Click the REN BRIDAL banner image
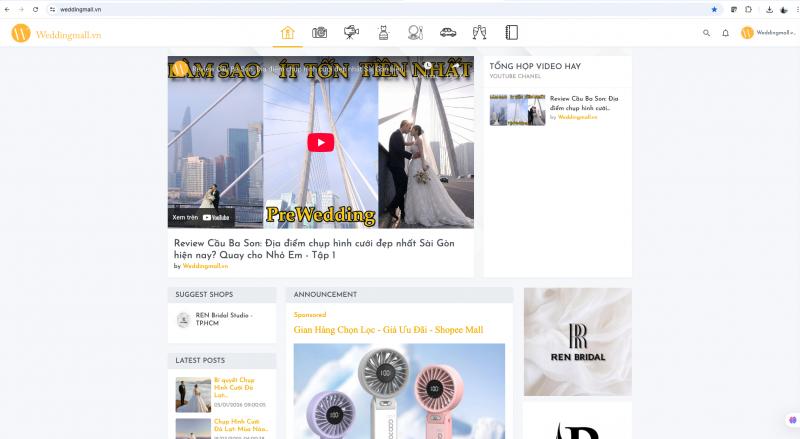Viewport: 800px width, 439px height. 577,342
